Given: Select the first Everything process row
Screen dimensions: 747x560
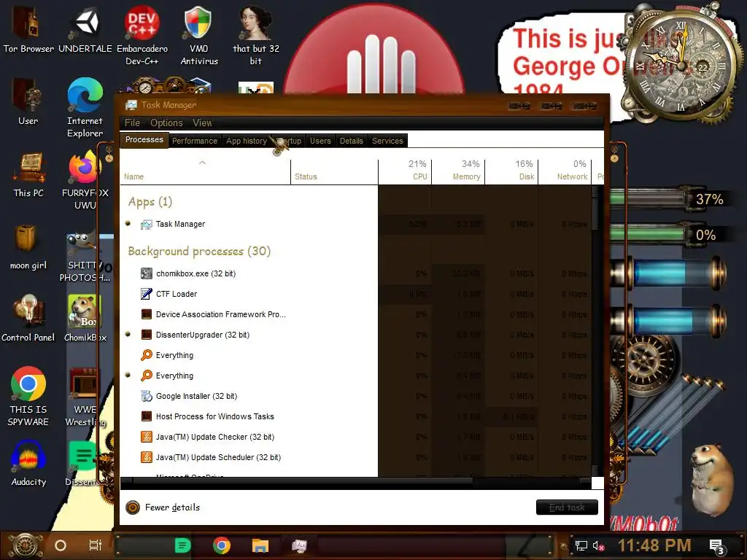Looking at the screenshot, I should (x=355, y=355).
